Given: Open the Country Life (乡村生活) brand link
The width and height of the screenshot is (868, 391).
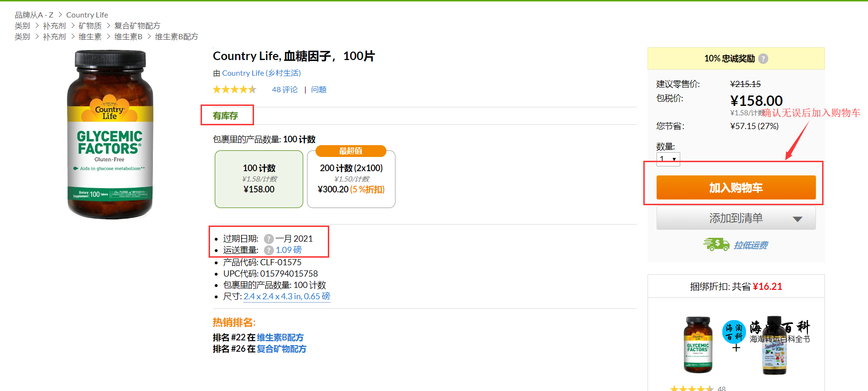Looking at the screenshot, I should (x=262, y=73).
